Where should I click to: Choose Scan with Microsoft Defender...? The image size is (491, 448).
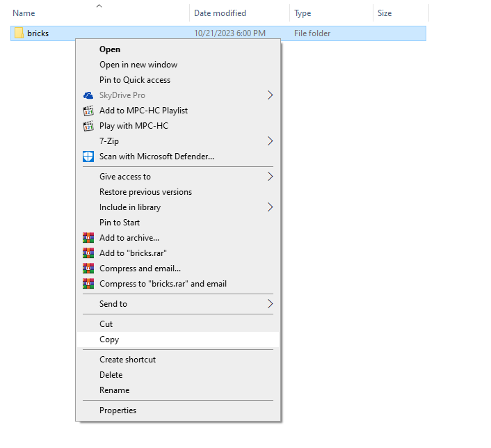pyautogui.click(x=178, y=157)
